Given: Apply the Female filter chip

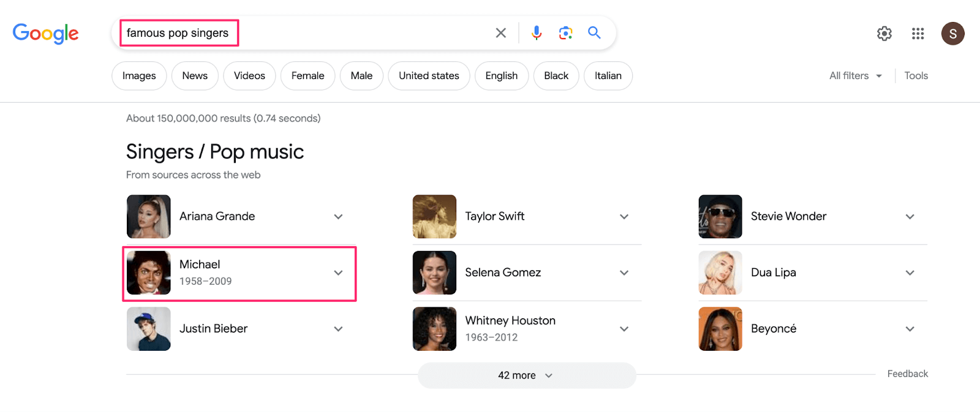Looking at the screenshot, I should tap(307, 76).
